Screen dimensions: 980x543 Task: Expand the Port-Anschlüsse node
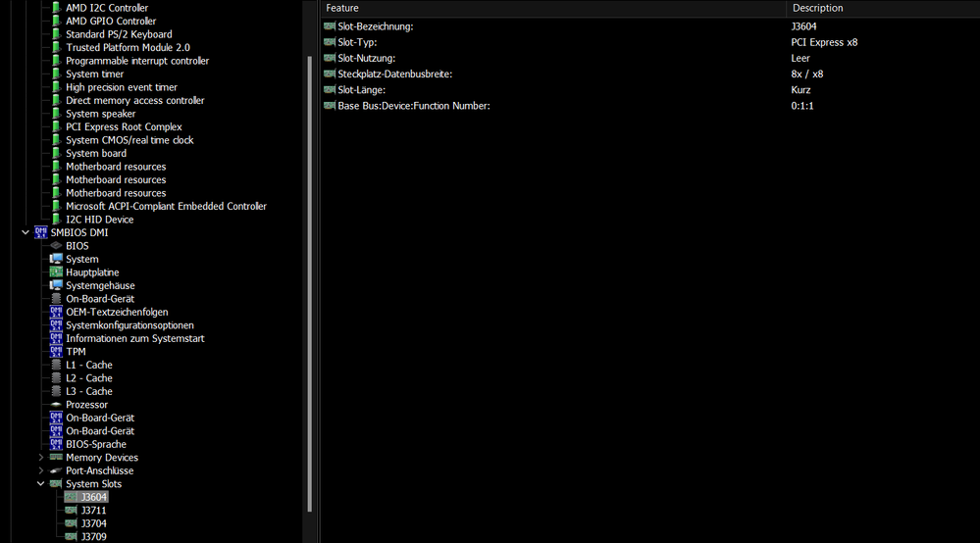(x=40, y=470)
